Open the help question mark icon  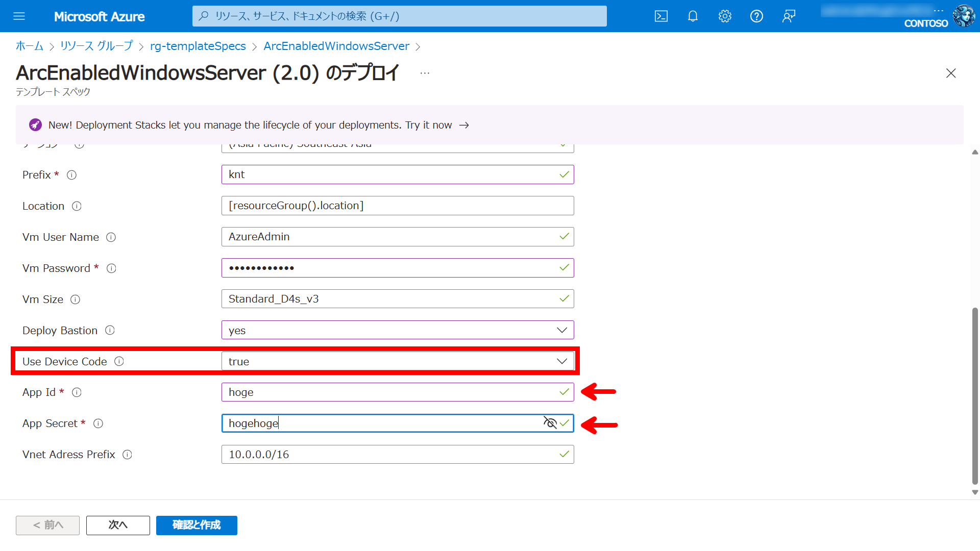[x=756, y=16]
